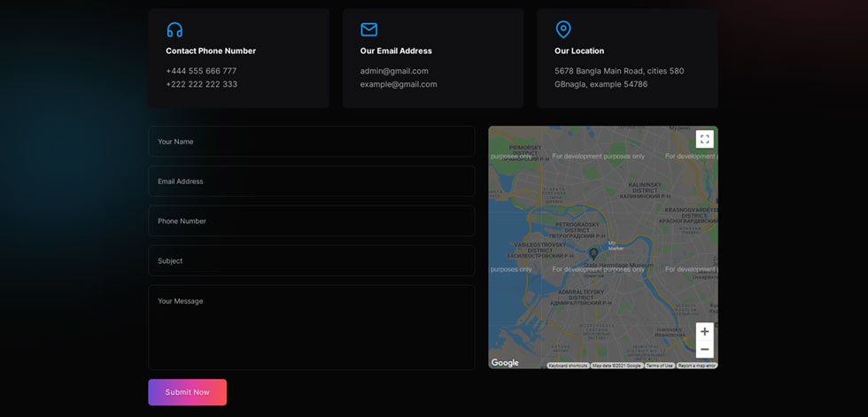Zoom out on the map with minus
Image resolution: width=868 pixels, height=417 pixels.
[x=704, y=350]
